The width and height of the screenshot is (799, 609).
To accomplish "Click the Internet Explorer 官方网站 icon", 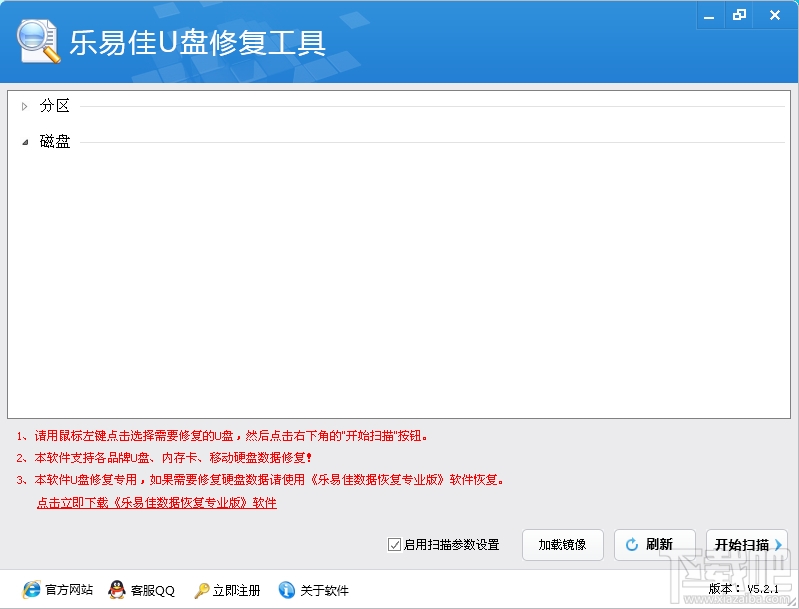I will tap(31, 590).
